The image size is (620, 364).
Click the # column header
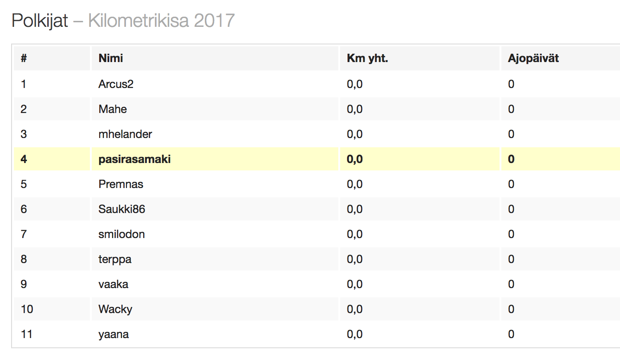[x=24, y=58]
